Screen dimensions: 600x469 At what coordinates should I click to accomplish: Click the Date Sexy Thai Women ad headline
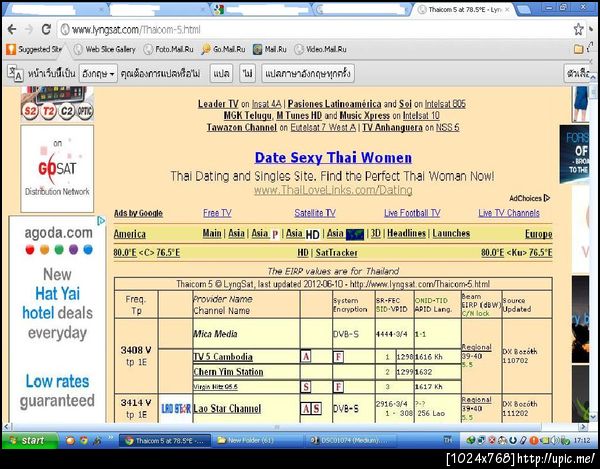333,158
